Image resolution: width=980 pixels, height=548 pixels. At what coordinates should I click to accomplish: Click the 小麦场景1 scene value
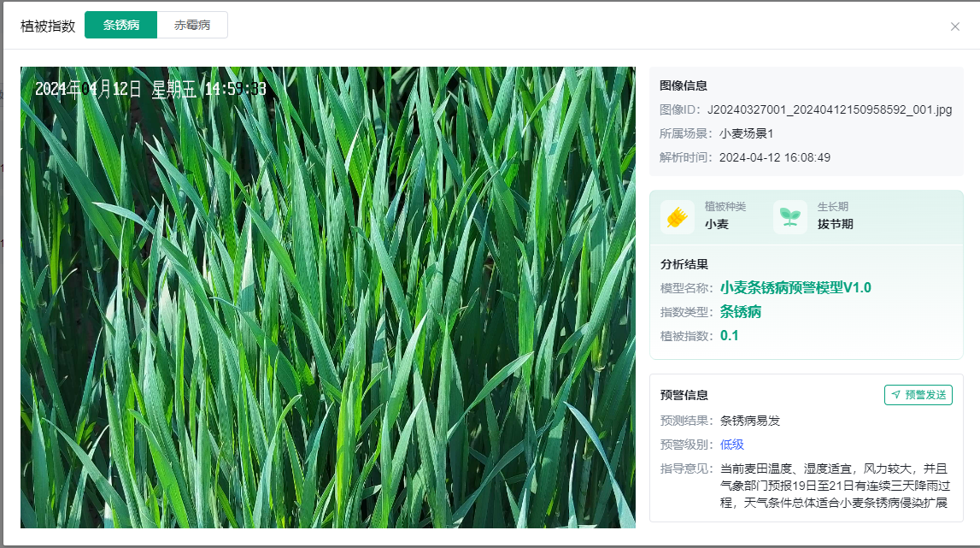746,133
